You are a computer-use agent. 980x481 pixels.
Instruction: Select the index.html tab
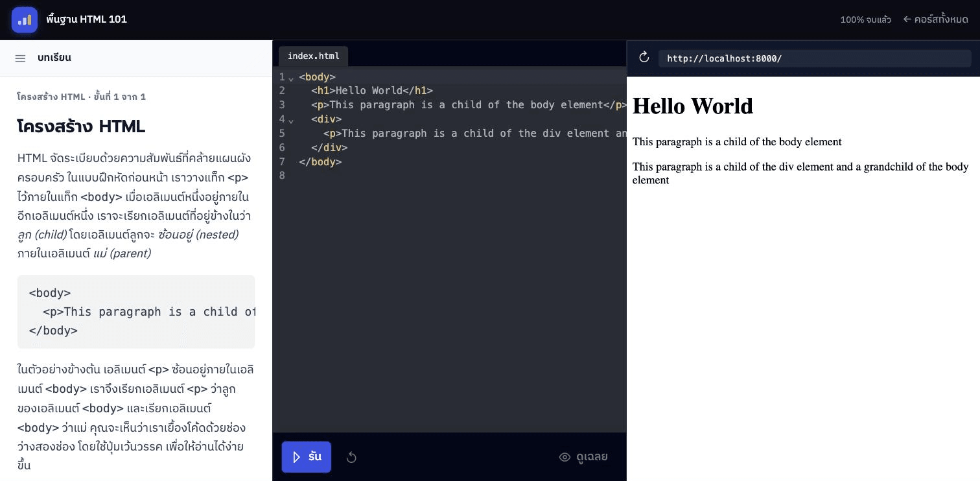point(314,56)
